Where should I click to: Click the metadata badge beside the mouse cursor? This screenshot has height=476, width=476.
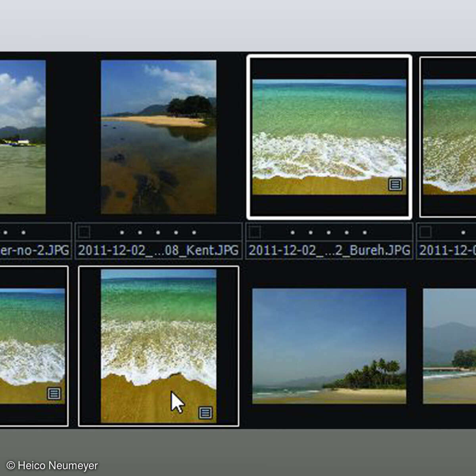click(205, 413)
